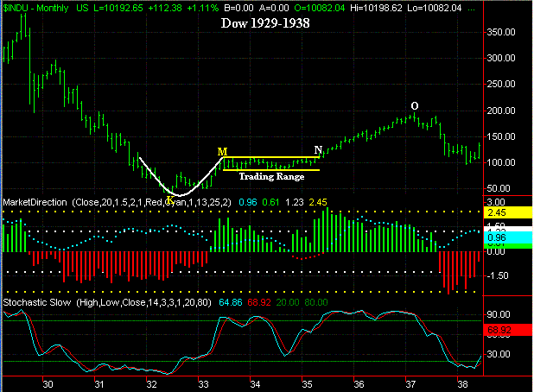Image resolution: width=534 pixels, height=392 pixels.
Task: Click the cyan 0.96 value in MarketDirection header
Action: click(x=248, y=202)
